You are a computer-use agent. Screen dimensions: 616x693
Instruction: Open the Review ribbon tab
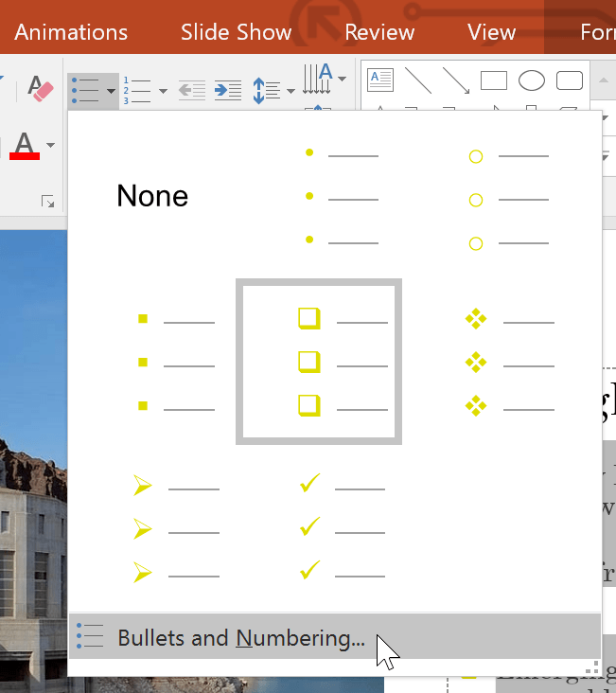click(379, 32)
